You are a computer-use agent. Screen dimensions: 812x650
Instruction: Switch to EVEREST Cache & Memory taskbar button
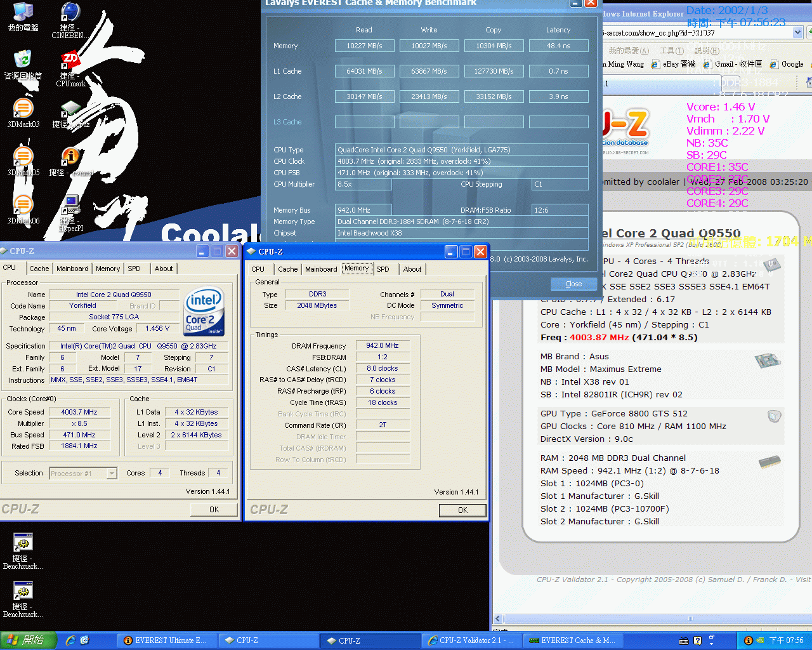point(573,640)
